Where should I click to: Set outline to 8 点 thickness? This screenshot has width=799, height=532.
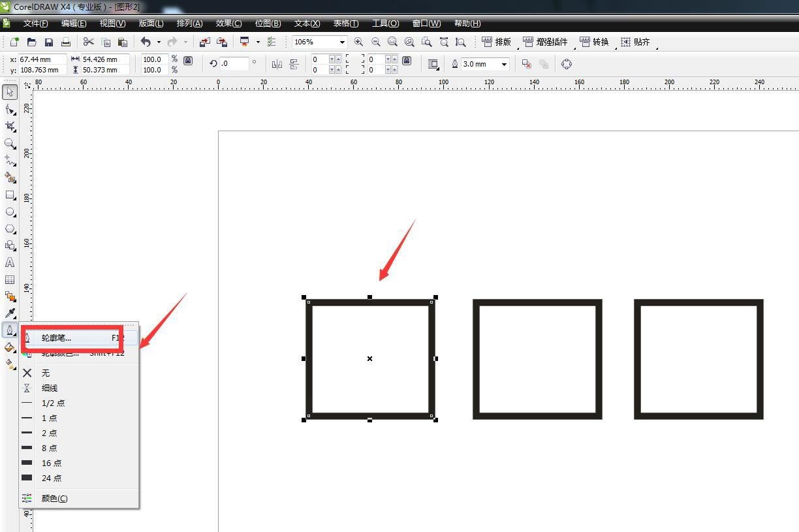(49, 448)
